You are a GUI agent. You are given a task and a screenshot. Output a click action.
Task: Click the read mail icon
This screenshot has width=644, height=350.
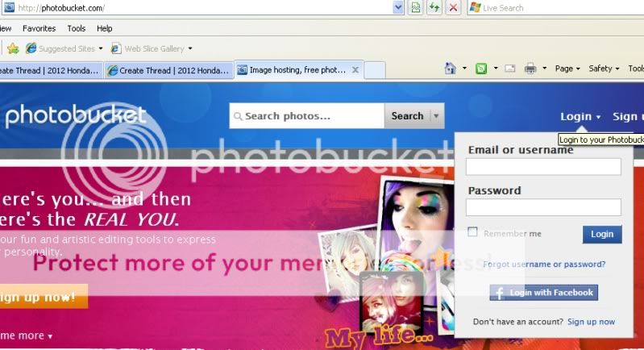[510, 69]
